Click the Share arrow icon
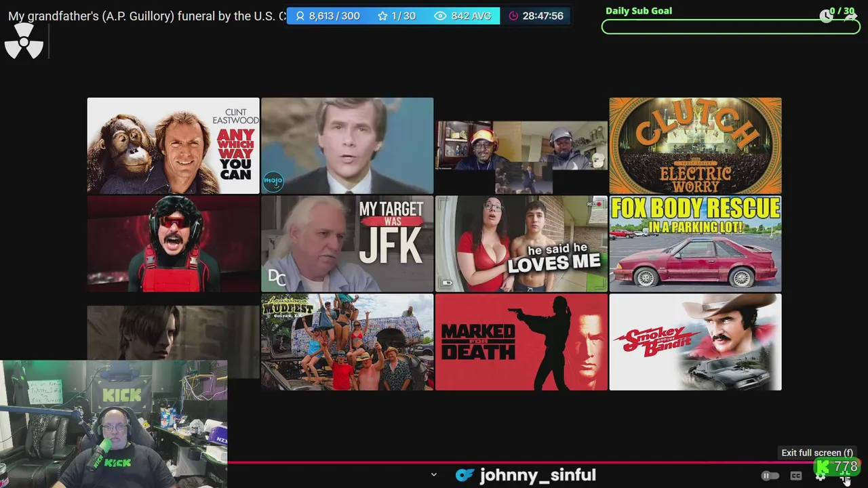Image resolution: width=868 pixels, height=488 pixels. point(850,16)
